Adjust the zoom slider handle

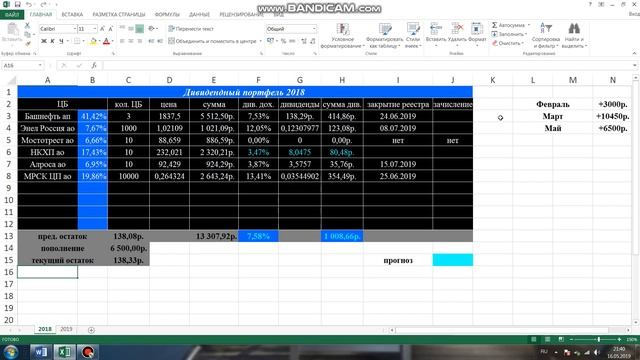coord(599,339)
